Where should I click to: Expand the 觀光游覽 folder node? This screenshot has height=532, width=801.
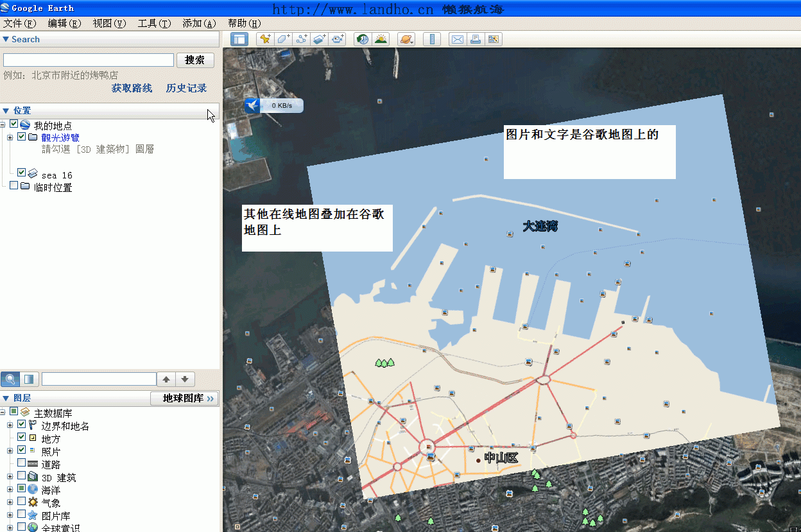[x=10, y=137]
